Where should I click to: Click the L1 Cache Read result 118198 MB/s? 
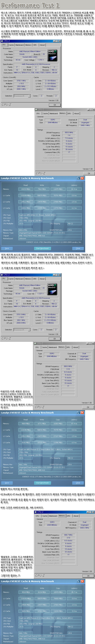(x=25, y=430)
